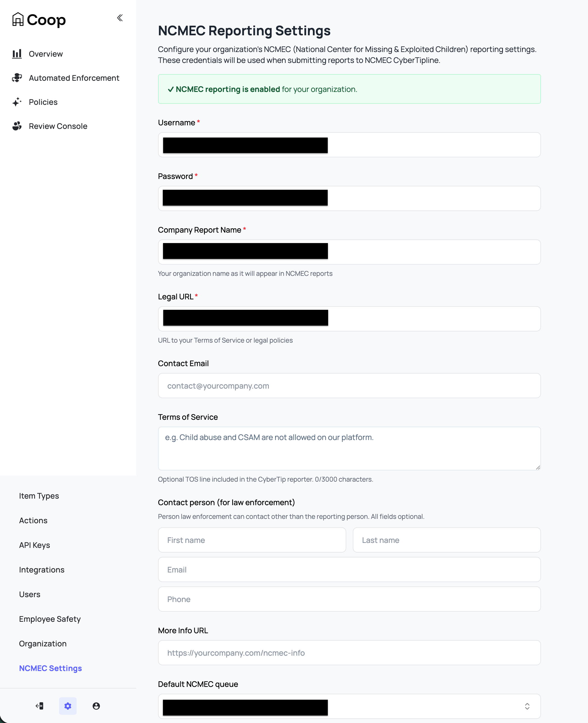The height and width of the screenshot is (723, 588).
Task: Select the highlighted settings gear icon
Action: (68, 706)
